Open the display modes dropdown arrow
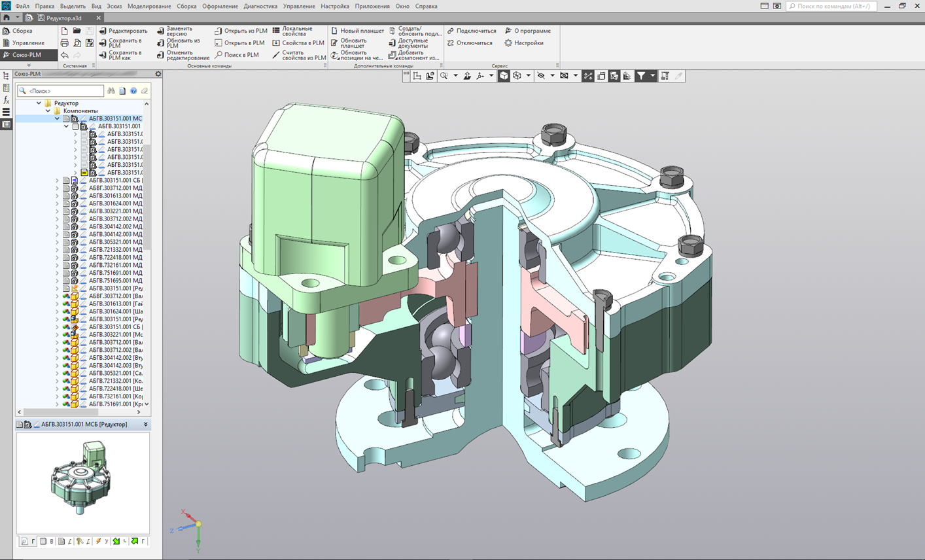The width and height of the screenshot is (925, 560). pyautogui.click(x=528, y=76)
